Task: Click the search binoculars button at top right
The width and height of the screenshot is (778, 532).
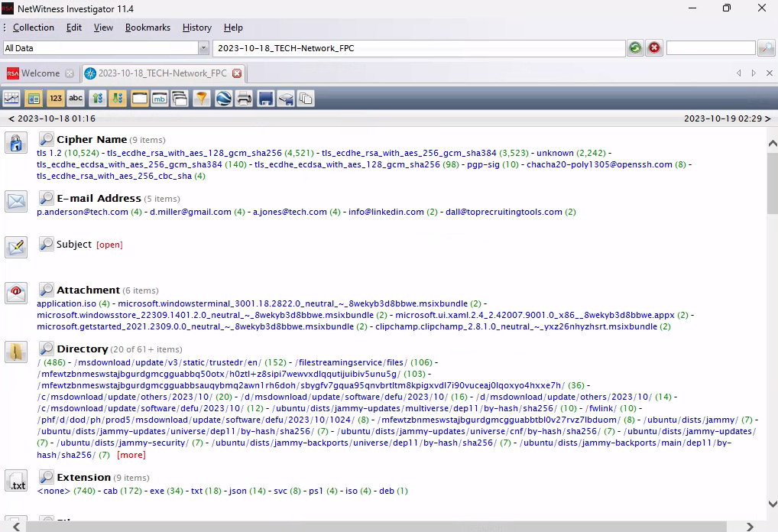Action: click(x=766, y=48)
